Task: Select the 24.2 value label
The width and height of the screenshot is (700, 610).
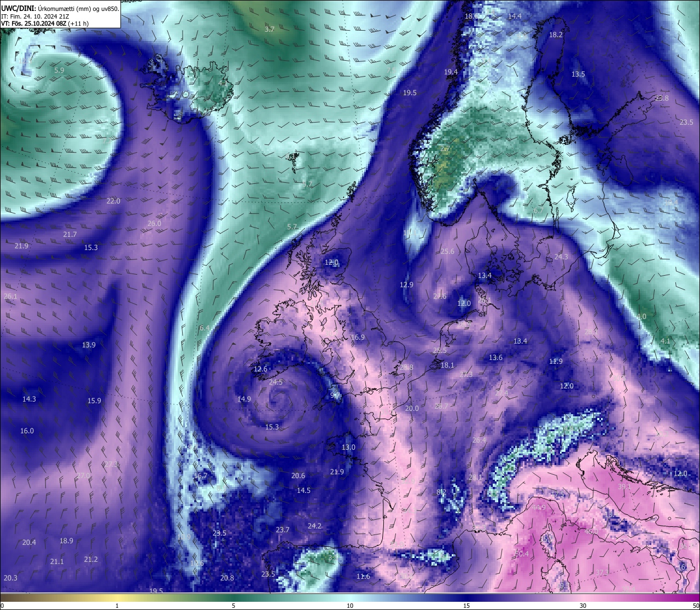Action: tap(314, 526)
